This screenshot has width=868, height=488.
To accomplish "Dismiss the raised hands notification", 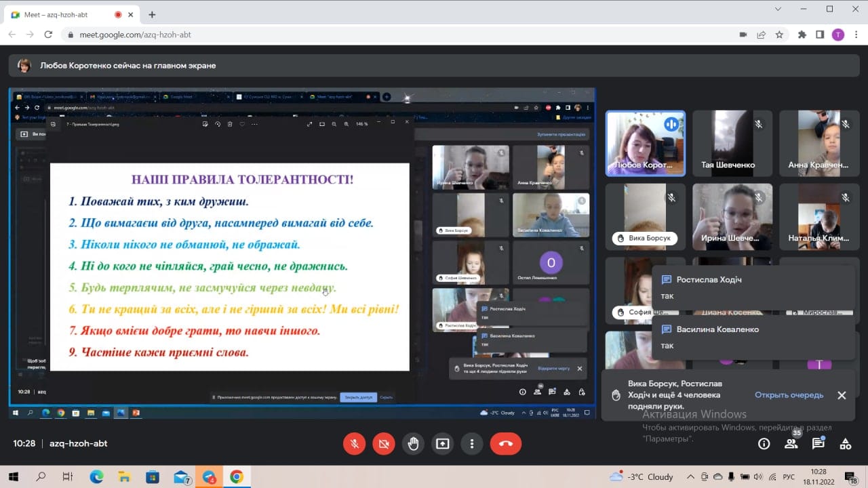I will (842, 395).
